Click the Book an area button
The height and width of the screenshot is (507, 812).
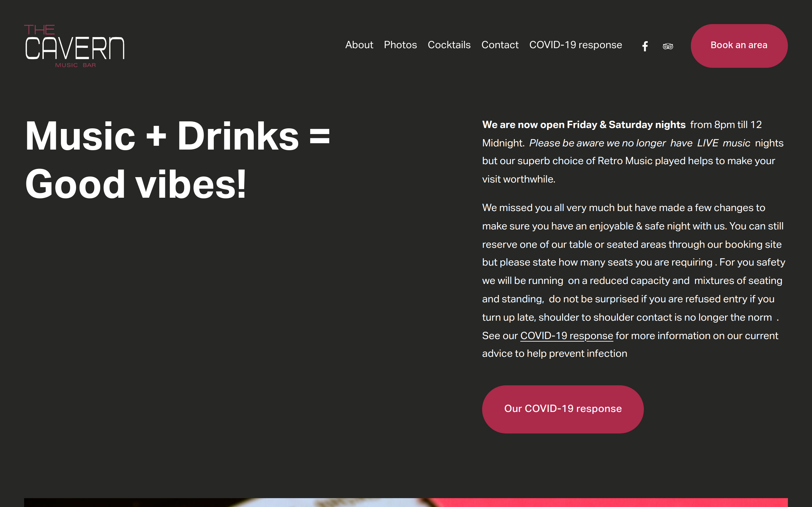click(739, 46)
